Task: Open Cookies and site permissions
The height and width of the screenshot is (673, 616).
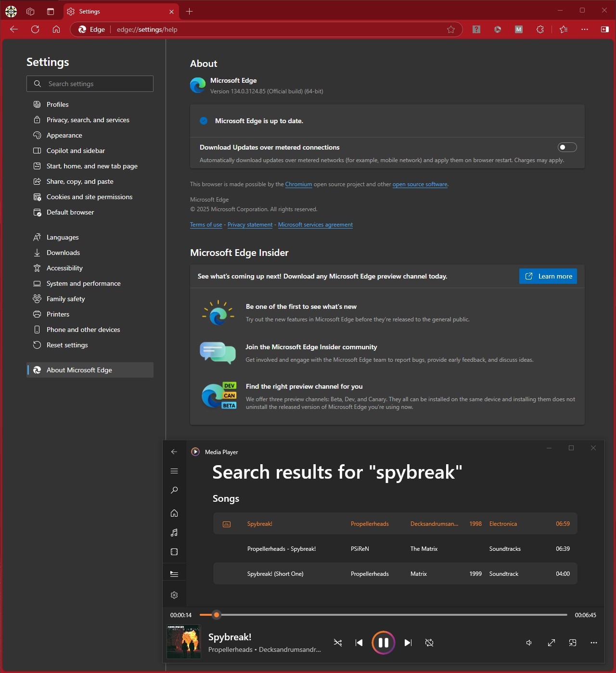Action: pyautogui.click(x=90, y=197)
